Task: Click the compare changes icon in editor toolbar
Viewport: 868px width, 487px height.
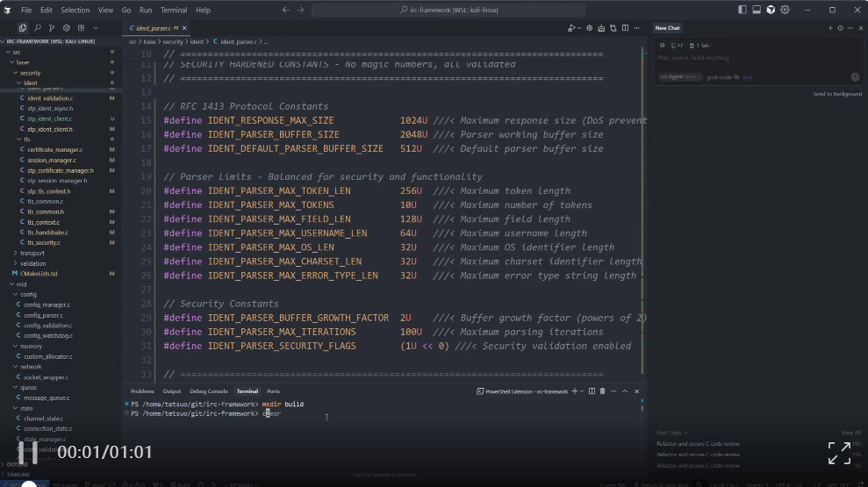Action: pos(613,28)
